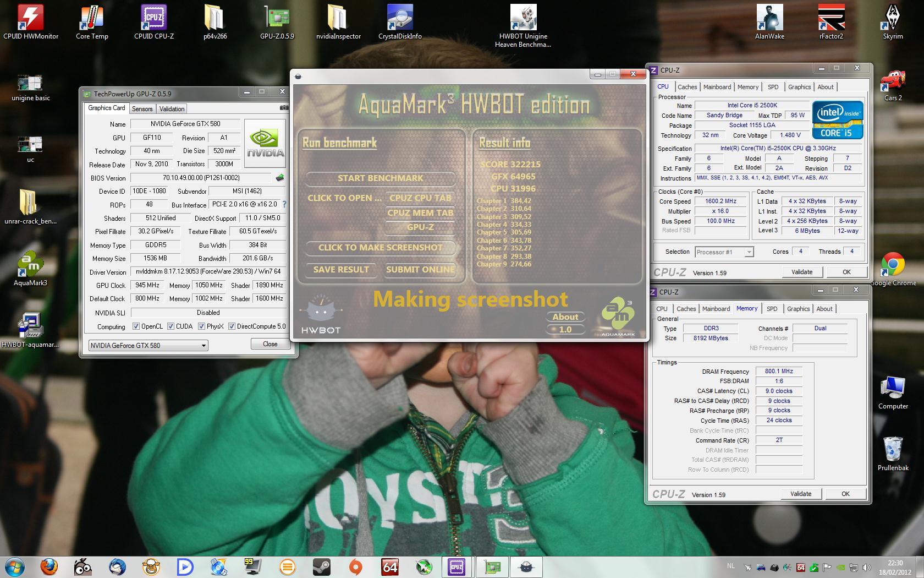Toggle the DirectCompute 5.0 checkbox
924x578 pixels.
coord(232,326)
